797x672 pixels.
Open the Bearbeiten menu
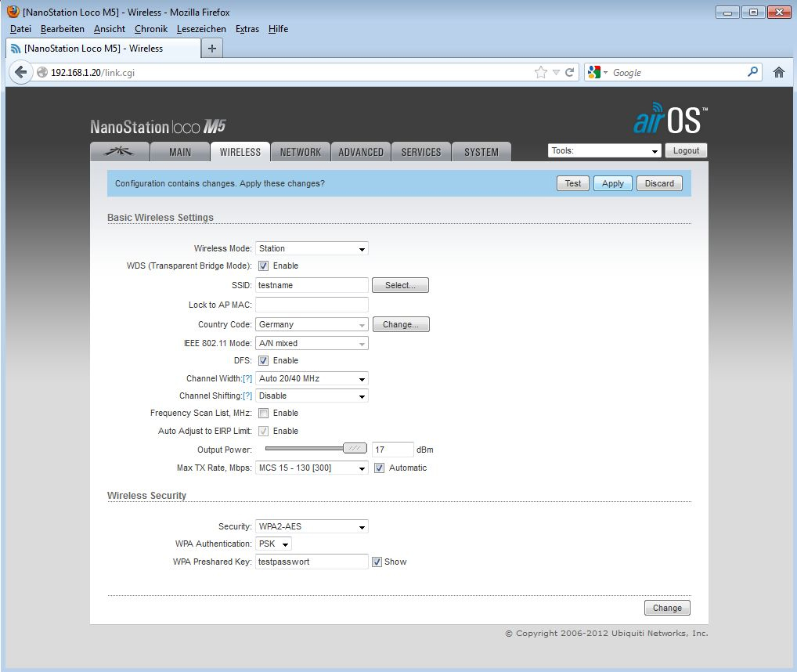[x=63, y=29]
